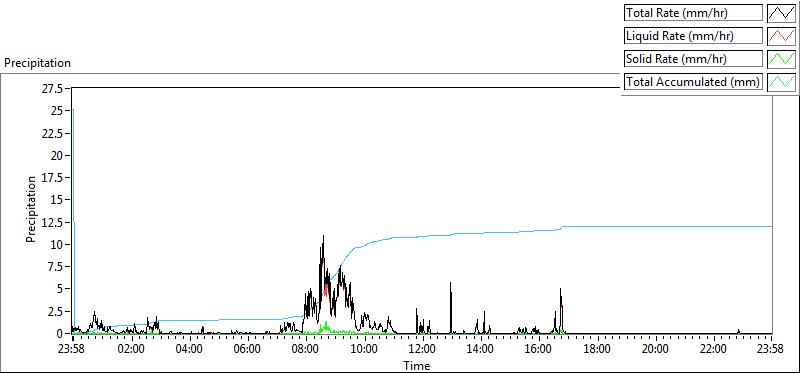Click the 08:00 time tick label
The height and width of the screenshot is (373, 800).
306,350
